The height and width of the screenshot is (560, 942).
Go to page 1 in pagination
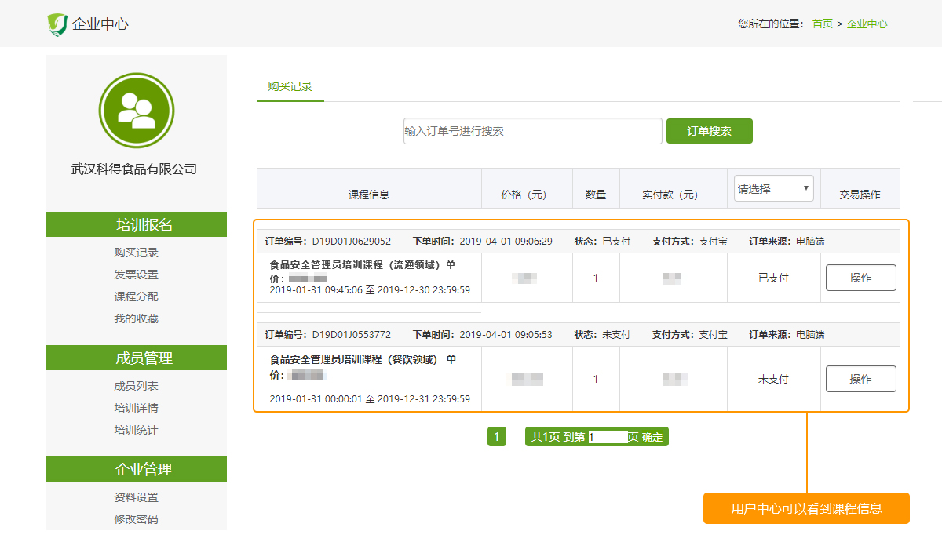pos(496,437)
